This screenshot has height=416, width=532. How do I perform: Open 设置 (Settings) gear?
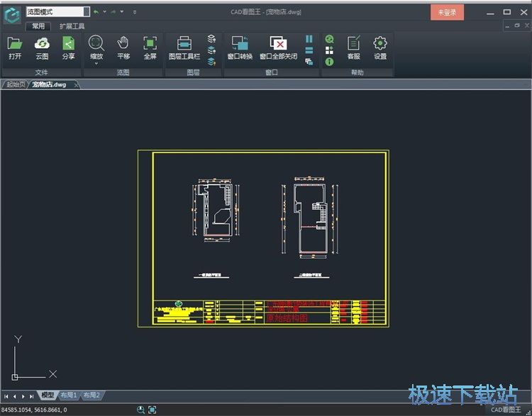click(380, 47)
